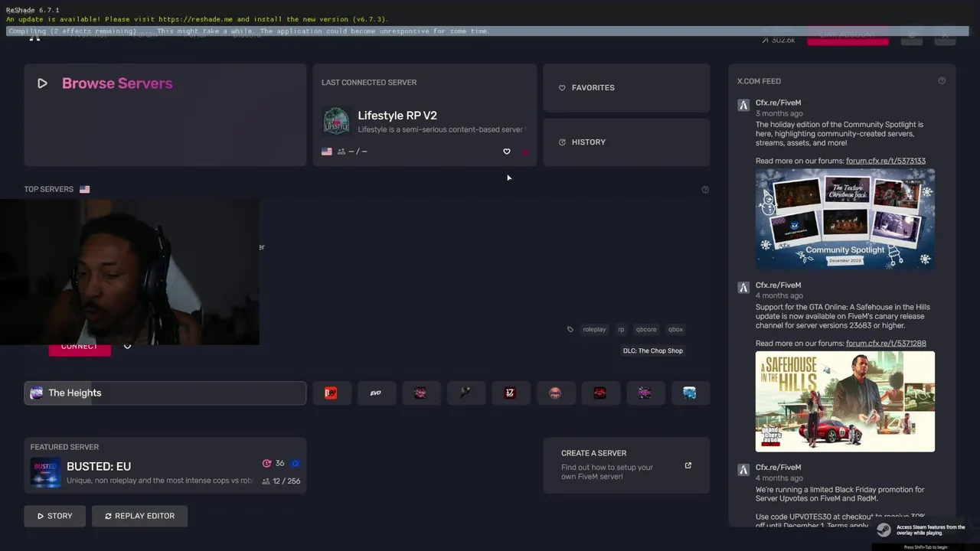Select the dark red emblem server tile
Viewport: 980px width, 551px height.
(x=599, y=393)
